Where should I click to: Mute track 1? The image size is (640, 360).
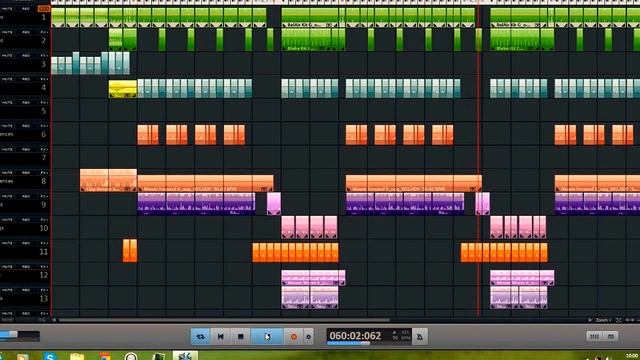(7, 9)
